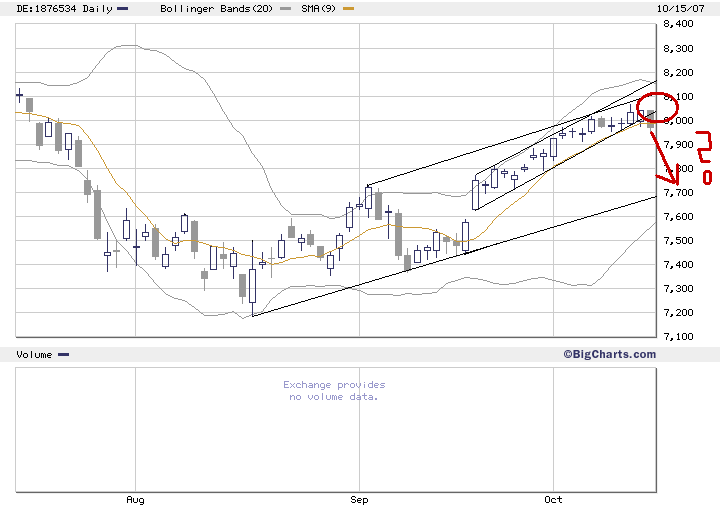Click the DE:1876534 Daily legend label
The width and height of the screenshot is (720, 510).
pos(64,9)
